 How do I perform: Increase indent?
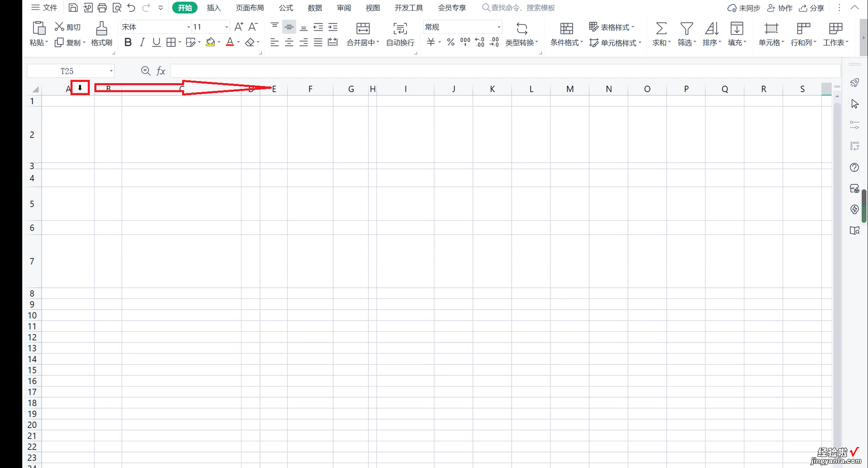(x=333, y=27)
